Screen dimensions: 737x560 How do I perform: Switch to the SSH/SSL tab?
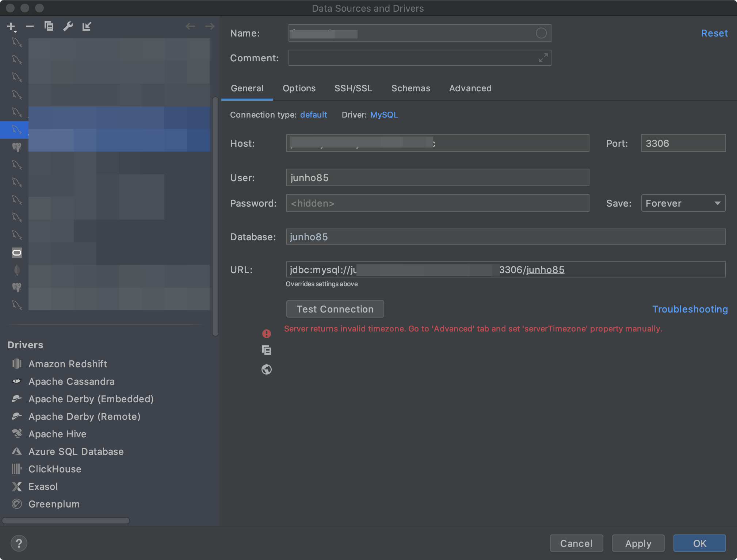tap(353, 88)
